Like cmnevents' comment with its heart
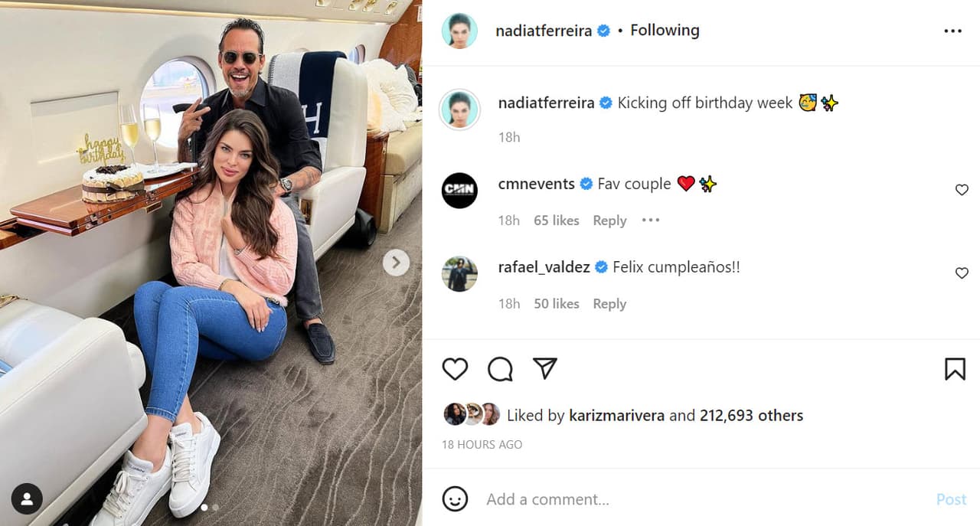The image size is (980, 526). point(962,190)
